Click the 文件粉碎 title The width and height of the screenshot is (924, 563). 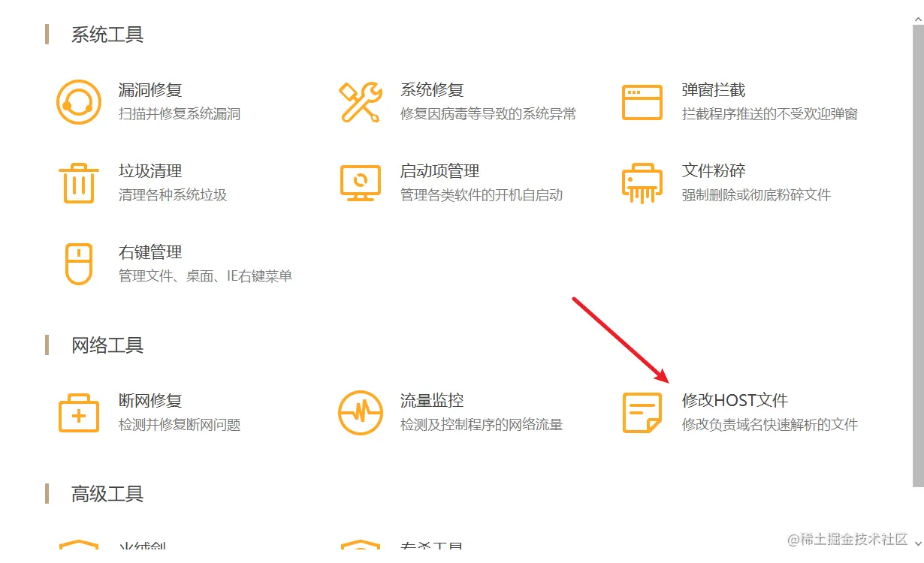(714, 171)
